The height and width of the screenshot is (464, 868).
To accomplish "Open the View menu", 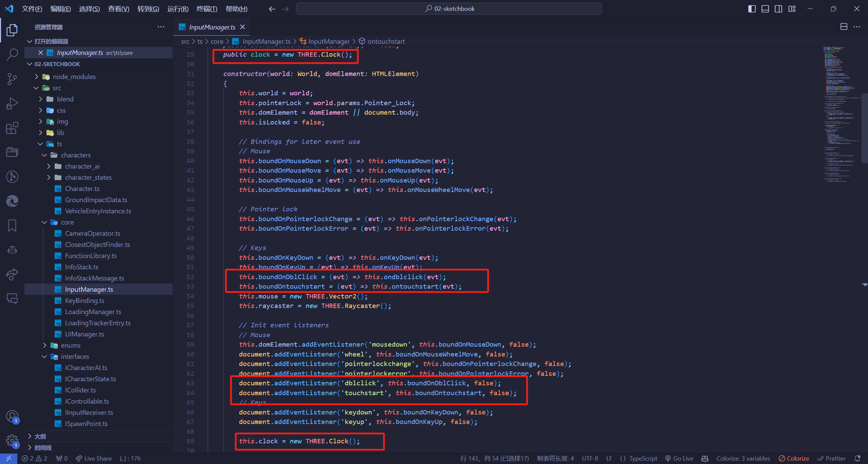I will click(118, 9).
